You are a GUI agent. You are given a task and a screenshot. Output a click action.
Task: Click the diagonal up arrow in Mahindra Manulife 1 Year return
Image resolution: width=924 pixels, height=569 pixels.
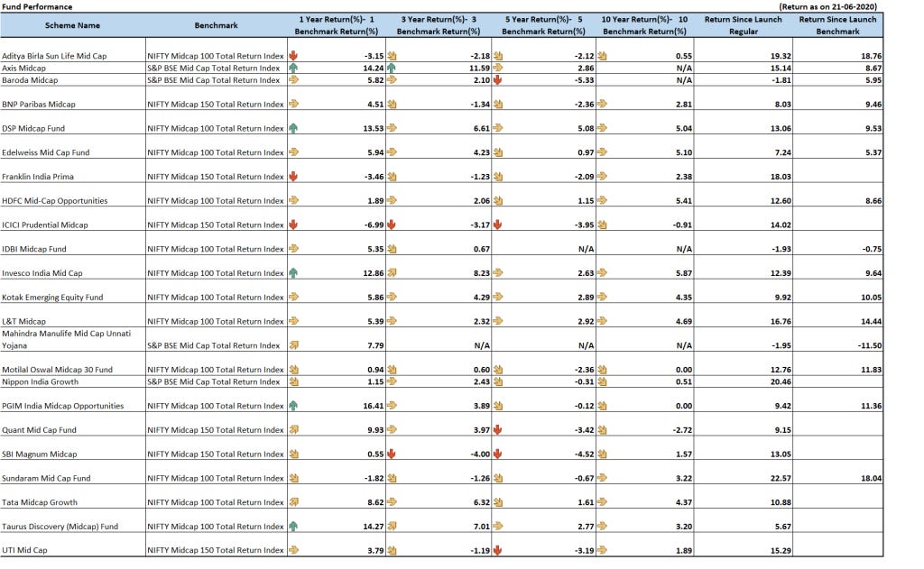(x=293, y=345)
